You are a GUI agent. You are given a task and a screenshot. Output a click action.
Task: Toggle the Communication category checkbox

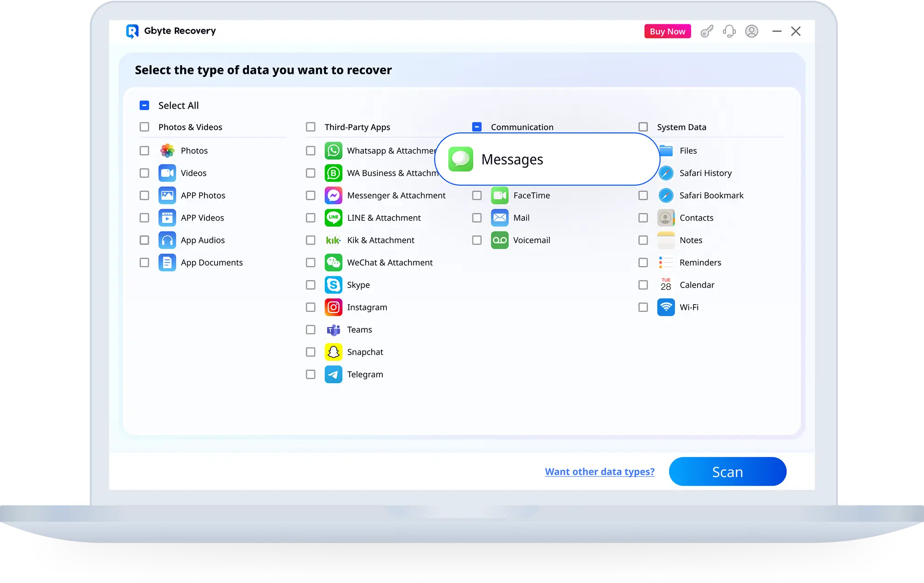[x=477, y=127]
